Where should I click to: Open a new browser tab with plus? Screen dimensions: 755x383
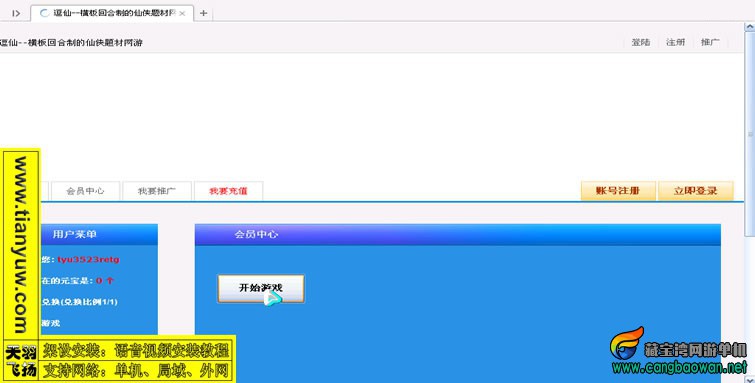click(x=203, y=13)
